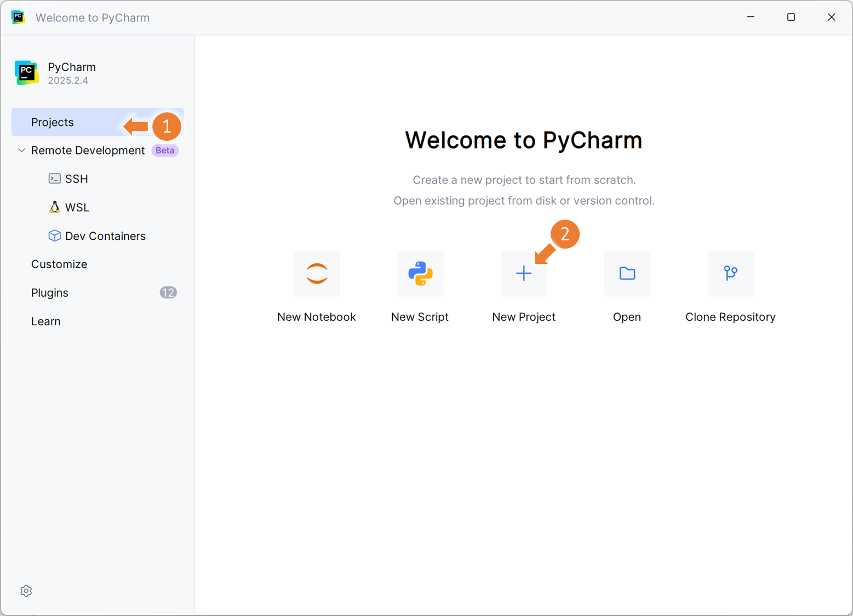Close the Welcome to PyCharm window

pyautogui.click(x=832, y=18)
